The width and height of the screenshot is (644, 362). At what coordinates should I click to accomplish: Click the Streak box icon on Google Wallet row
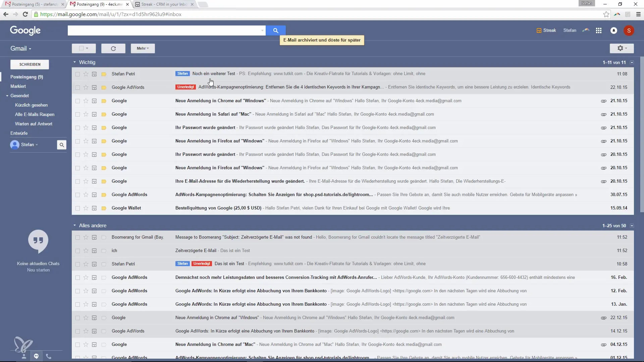click(94, 208)
